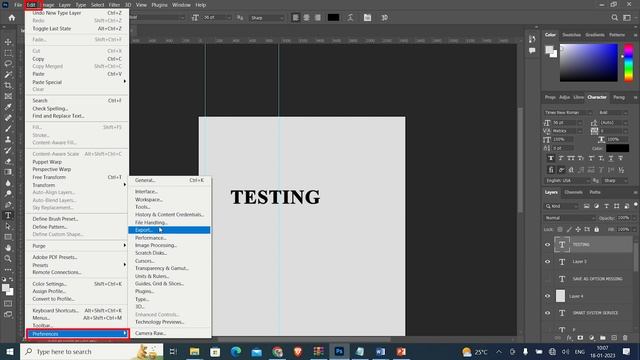Open the font style Bold dropdown
640x360 pixels.
pyautogui.click(x=613, y=112)
